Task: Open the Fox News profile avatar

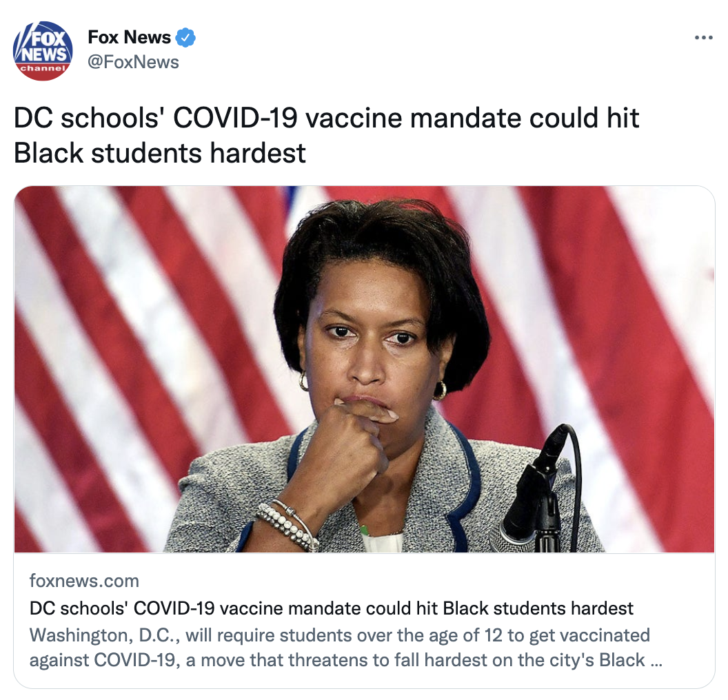Action: [43, 50]
